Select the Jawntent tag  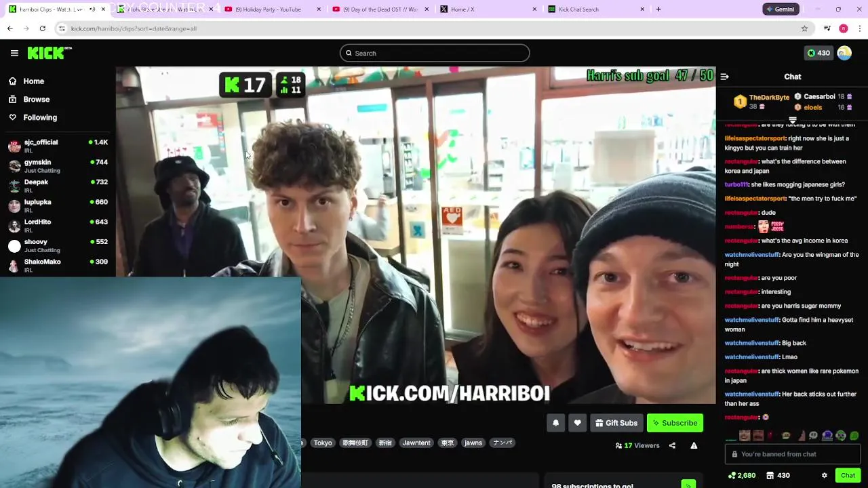pos(416,443)
